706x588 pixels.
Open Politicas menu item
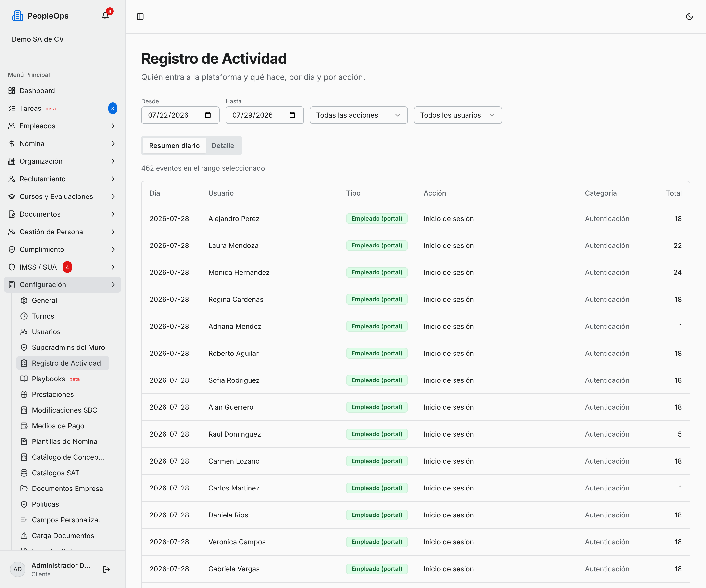63,504
